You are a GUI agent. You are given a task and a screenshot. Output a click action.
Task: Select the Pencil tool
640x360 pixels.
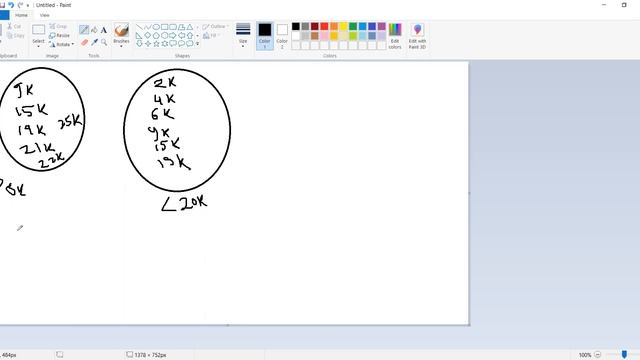tap(84, 30)
